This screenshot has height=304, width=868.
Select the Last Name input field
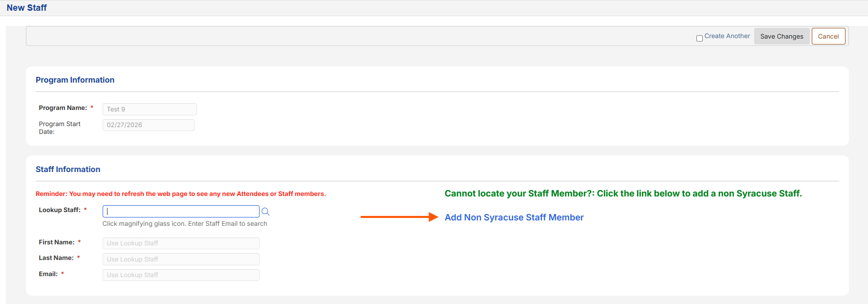pyautogui.click(x=181, y=259)
